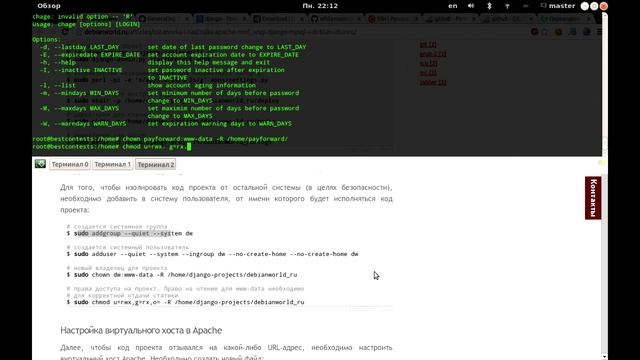Click the '-d, --lastday LAST_DAY' option line
This screenshot has height=360, width=640.
click(173, 47)
